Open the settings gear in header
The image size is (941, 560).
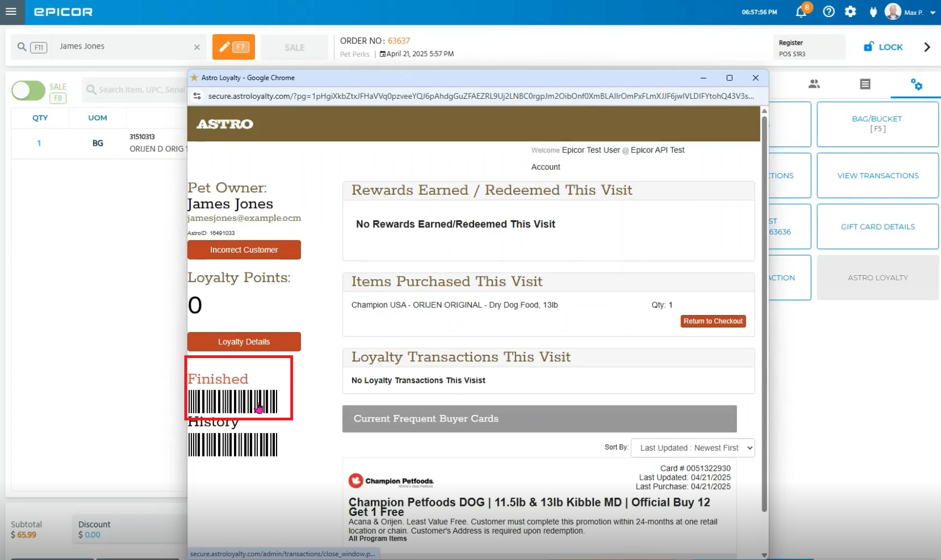[x=850, y=12]
